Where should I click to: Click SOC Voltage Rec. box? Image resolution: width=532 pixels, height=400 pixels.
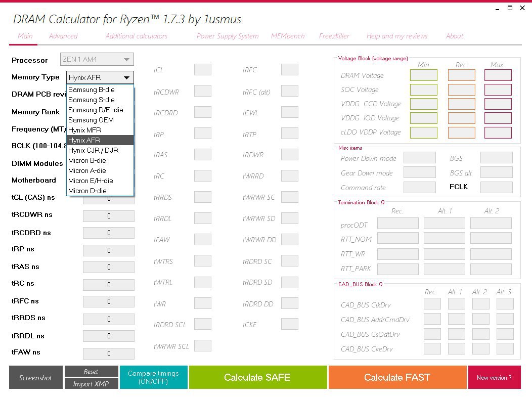(x=461, y=90)
